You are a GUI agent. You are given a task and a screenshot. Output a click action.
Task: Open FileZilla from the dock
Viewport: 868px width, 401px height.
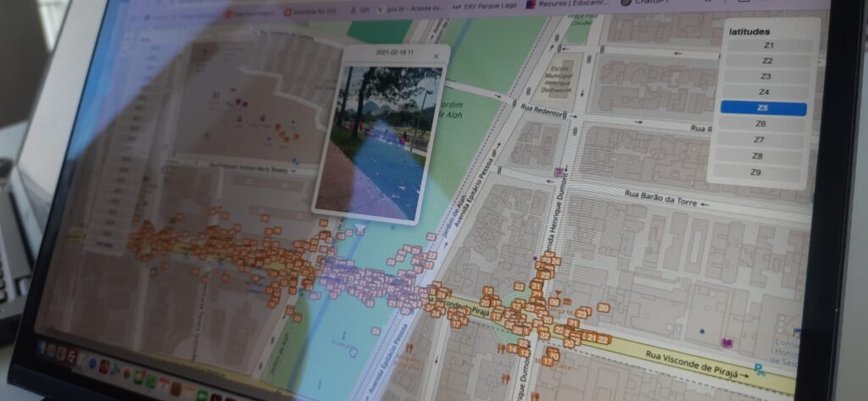[x=73, y=357]
